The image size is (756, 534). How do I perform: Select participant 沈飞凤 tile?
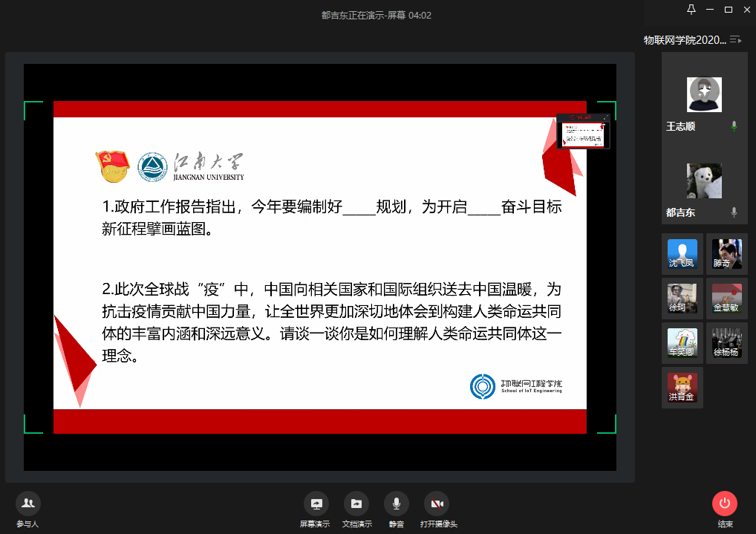[x=682, y=254]
